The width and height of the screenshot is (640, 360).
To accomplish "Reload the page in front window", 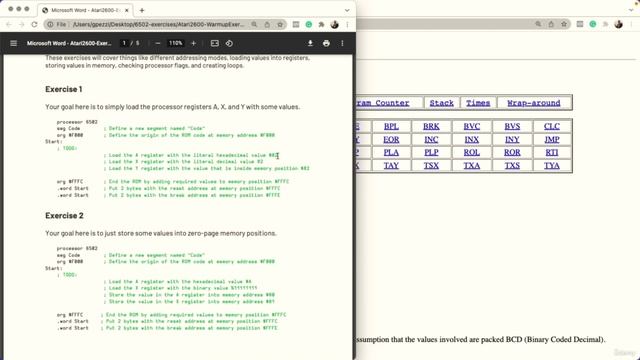I will 34,24.
